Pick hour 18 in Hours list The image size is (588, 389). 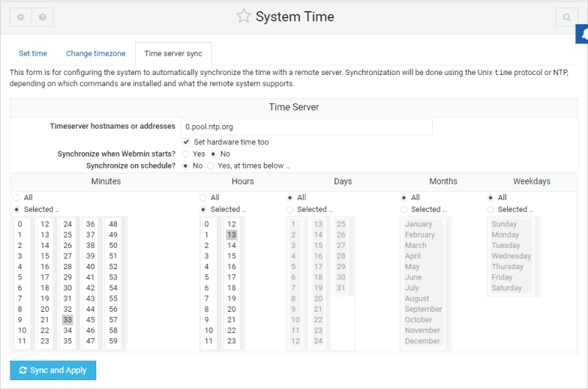pos(232,288)
